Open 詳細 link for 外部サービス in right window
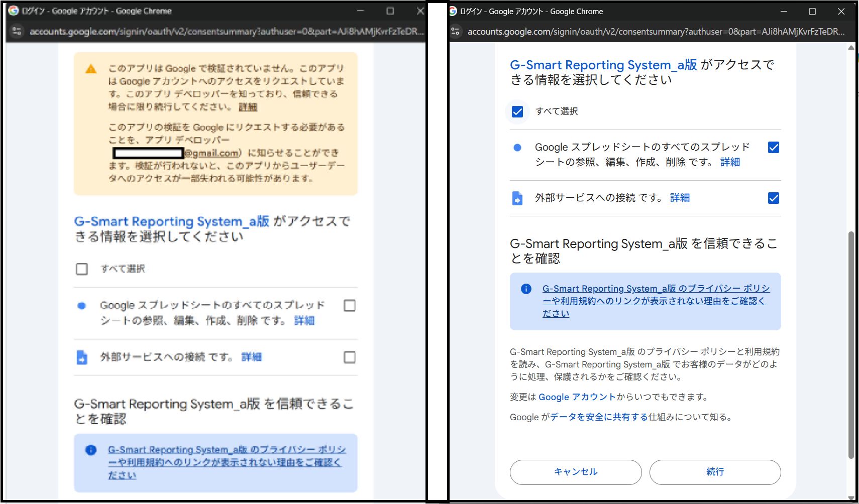 [x=680, y=198]
